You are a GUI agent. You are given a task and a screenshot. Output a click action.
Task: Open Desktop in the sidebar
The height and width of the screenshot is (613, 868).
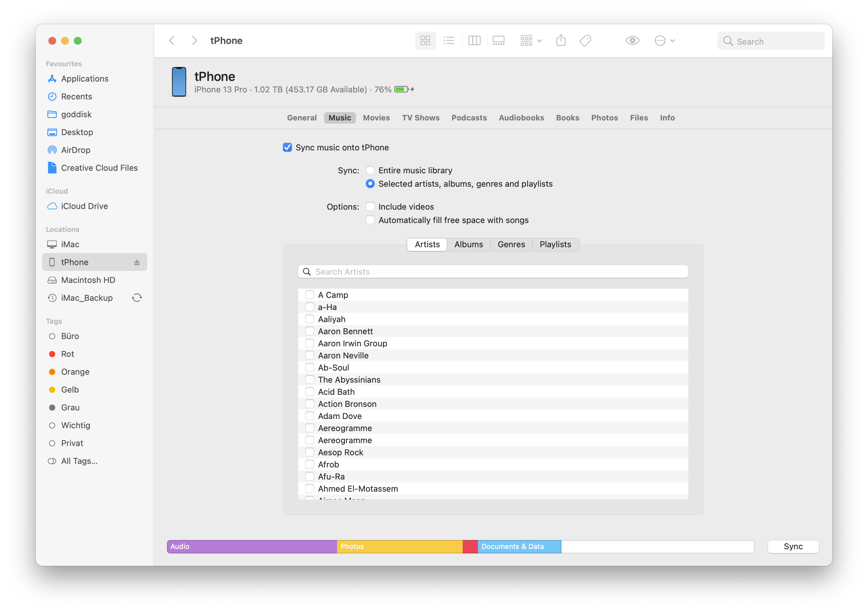94,132
